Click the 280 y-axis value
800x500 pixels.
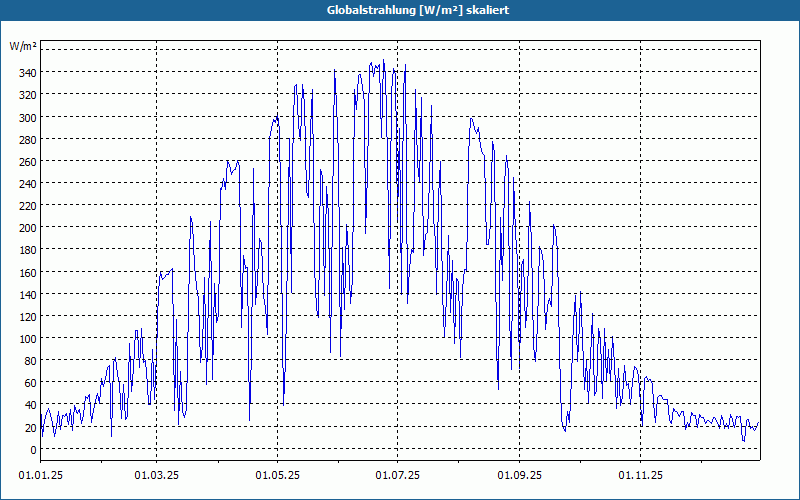(28, 140)
